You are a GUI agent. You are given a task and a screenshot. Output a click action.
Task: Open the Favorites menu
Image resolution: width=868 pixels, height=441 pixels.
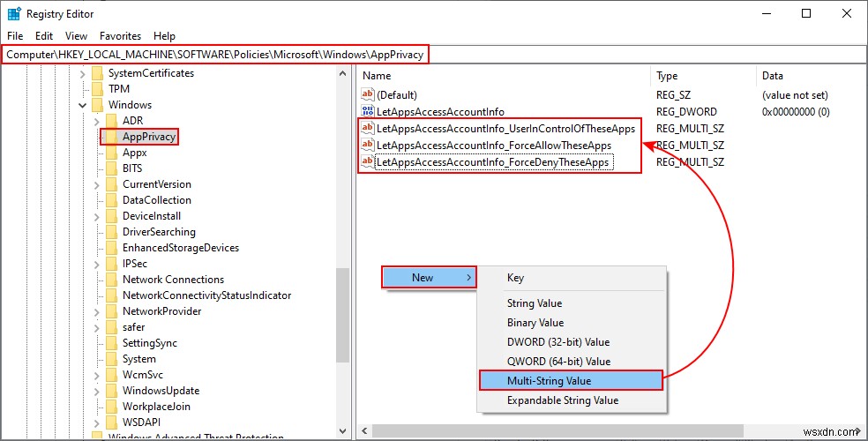120,36
